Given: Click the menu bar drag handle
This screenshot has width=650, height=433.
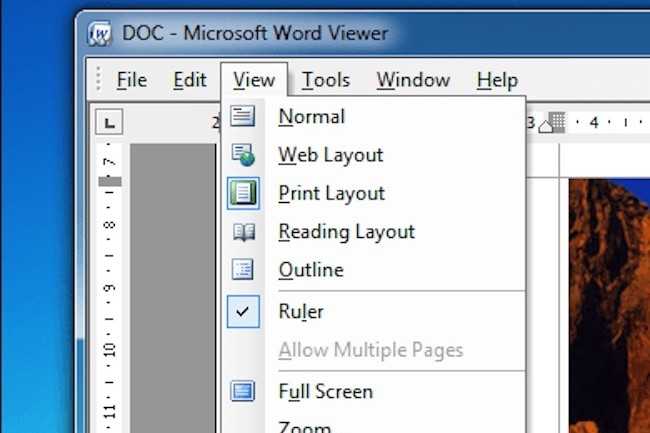Looking at the screenshot, I should click(98, 78).
